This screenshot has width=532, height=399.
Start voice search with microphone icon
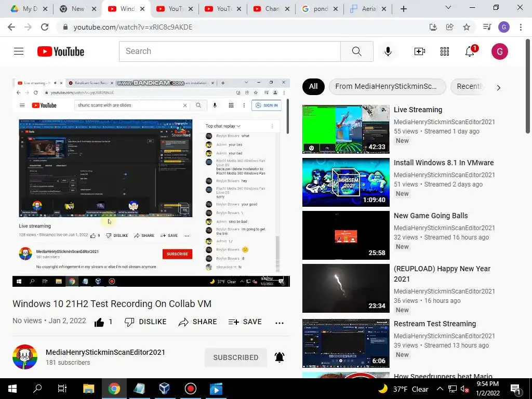pos(388,51)
